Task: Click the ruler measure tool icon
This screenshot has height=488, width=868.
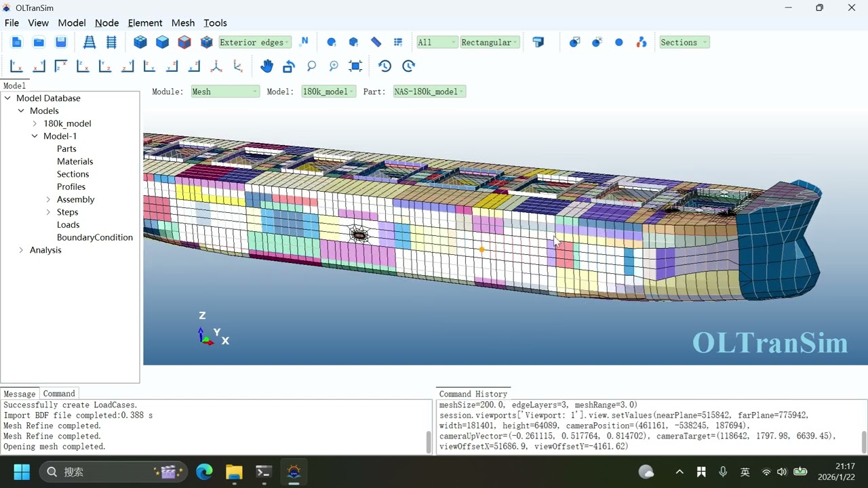Action: tap(376, 42)
